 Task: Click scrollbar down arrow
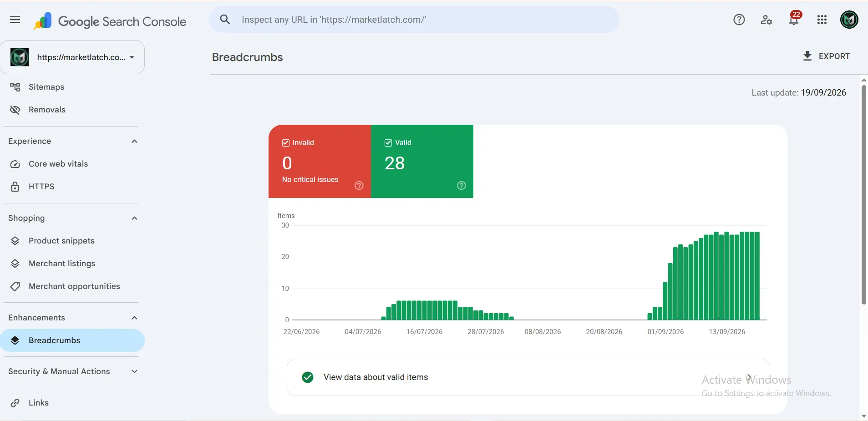point(864,416)
